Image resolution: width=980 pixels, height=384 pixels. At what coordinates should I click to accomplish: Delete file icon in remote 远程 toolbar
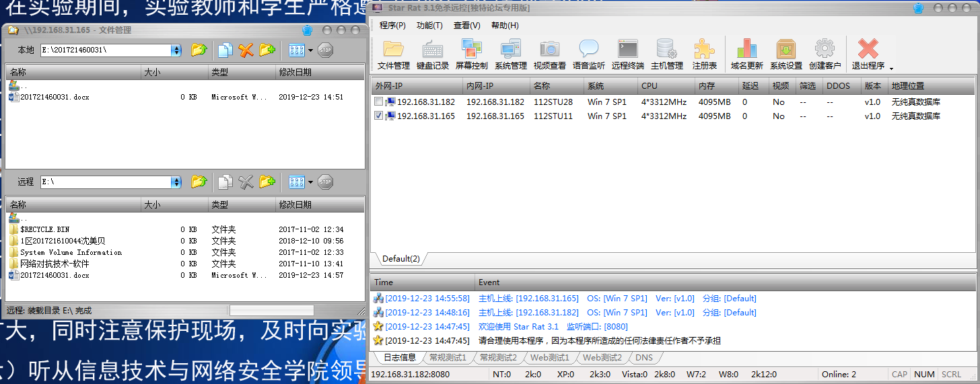[246, 182]
